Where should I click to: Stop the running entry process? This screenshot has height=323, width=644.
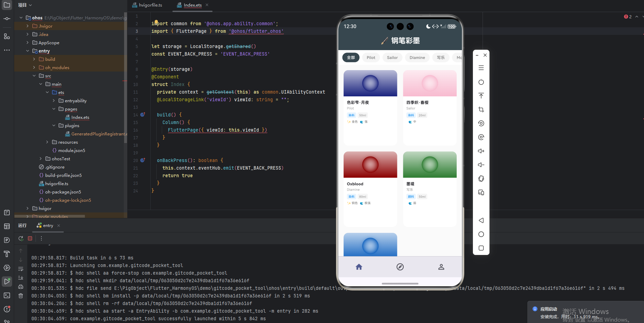tap(30, 238)
